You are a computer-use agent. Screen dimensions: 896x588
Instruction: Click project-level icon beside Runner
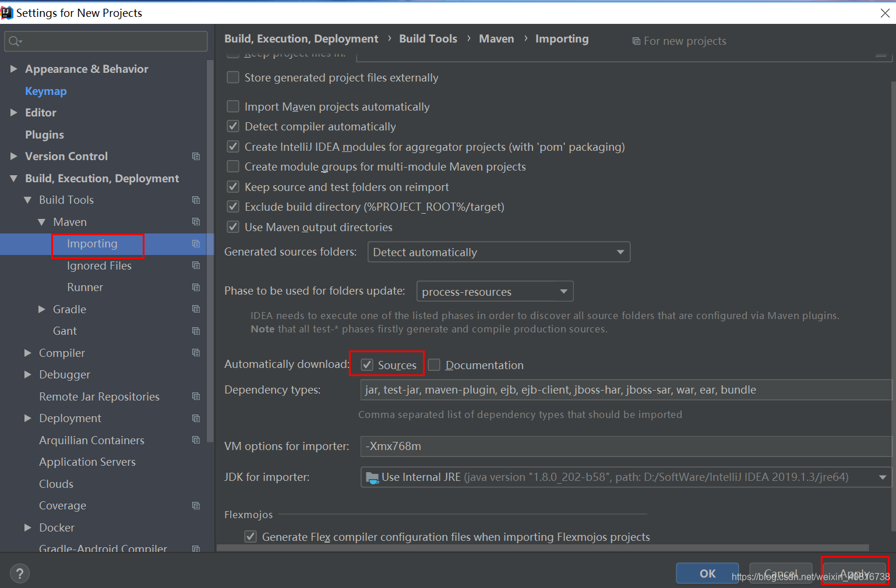click(196, 287)
